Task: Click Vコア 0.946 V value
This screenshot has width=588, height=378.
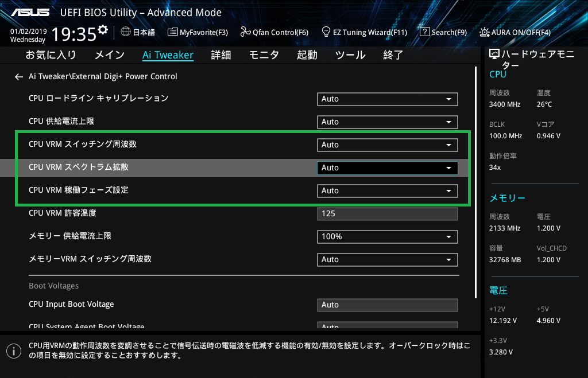Action: point(548,136)
